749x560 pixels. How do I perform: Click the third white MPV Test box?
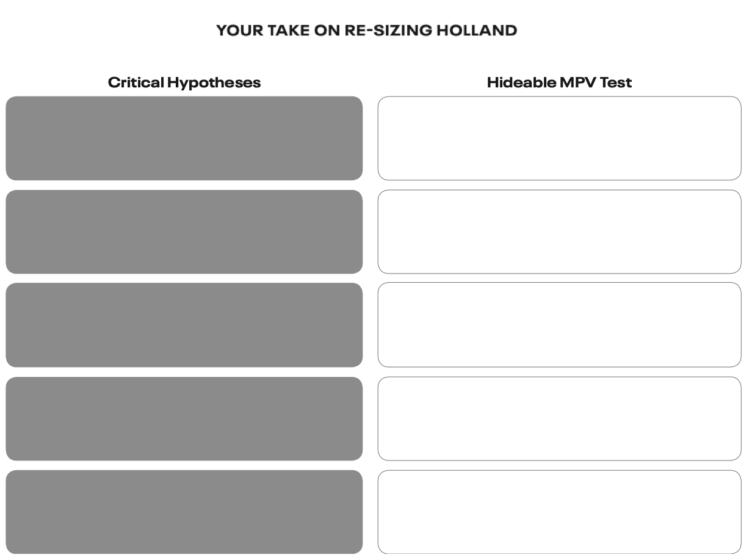point(559,325)
